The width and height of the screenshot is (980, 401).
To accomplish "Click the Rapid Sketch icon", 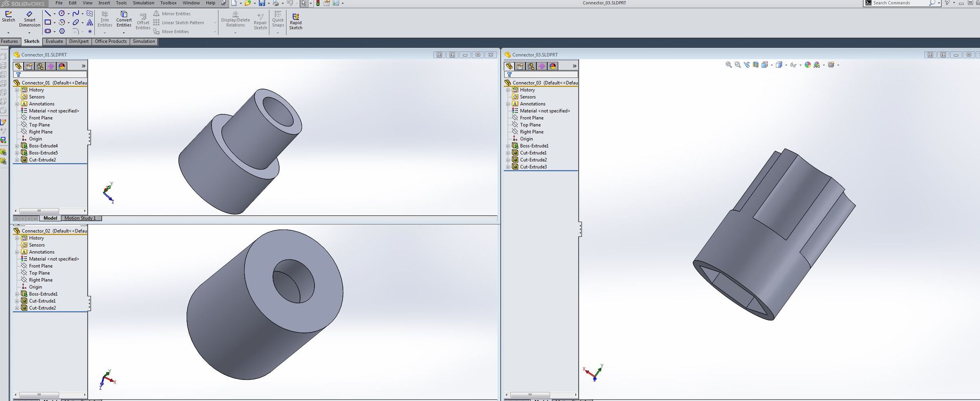I will pyautogui.click(x=296, y=22).
